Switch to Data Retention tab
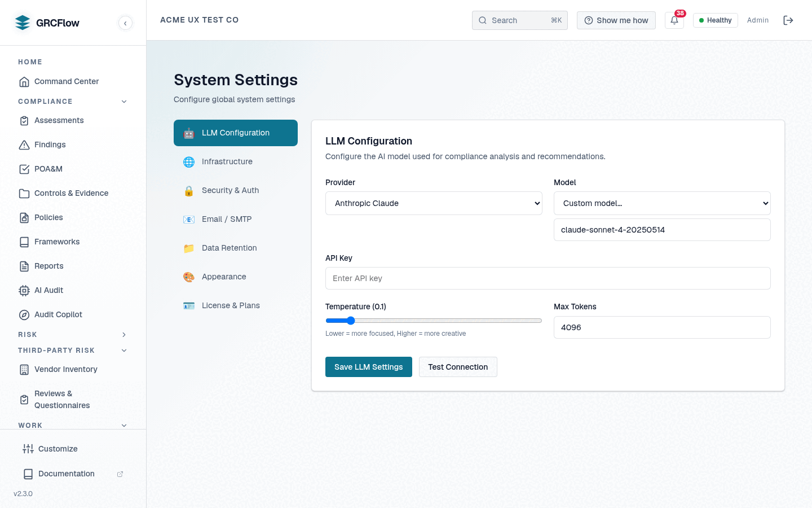This screenshot has height=508, width=812. coord(236,248)
